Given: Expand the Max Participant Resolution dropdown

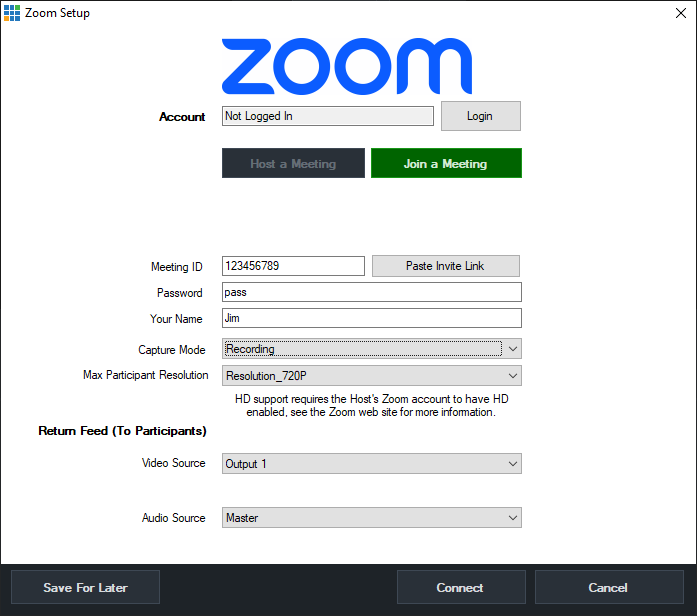Looking at the screenshot, I should pos(371,376).
